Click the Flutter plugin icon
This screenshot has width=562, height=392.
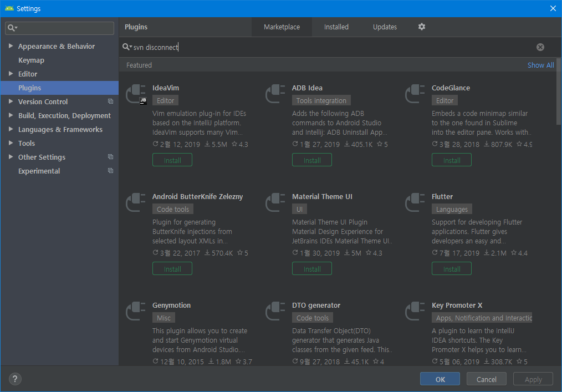[415, 202]
